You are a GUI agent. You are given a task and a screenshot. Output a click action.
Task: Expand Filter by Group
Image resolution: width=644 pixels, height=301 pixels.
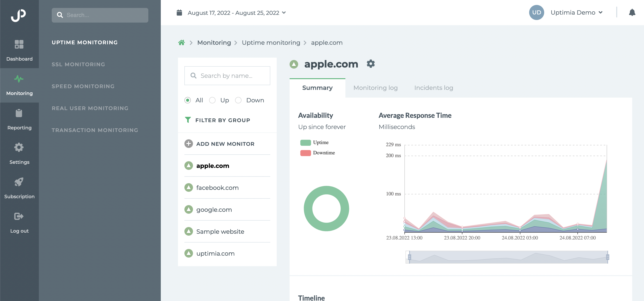click(217, 120)
